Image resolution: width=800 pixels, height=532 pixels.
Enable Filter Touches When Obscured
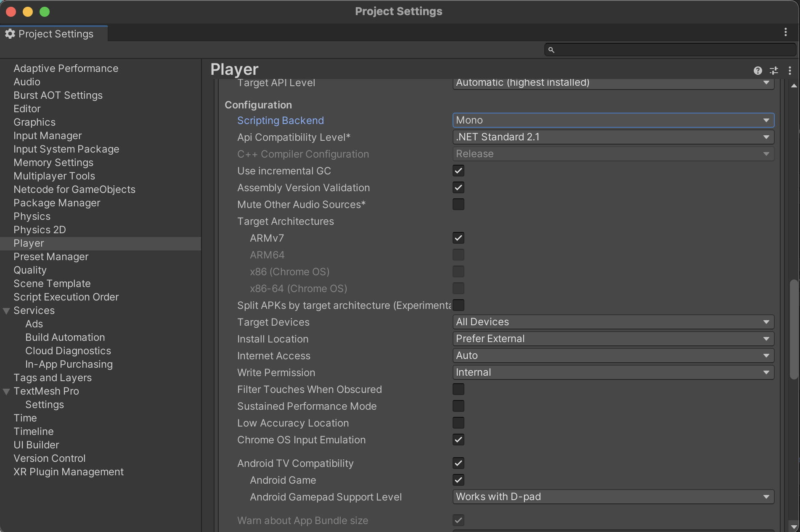click(x=458, y=389)
